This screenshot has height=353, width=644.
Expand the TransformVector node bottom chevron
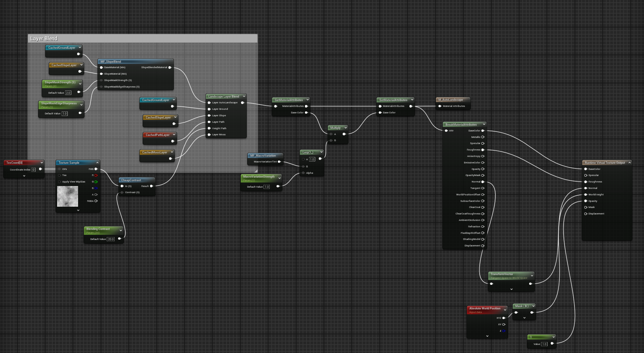click(x=511, y=289)
